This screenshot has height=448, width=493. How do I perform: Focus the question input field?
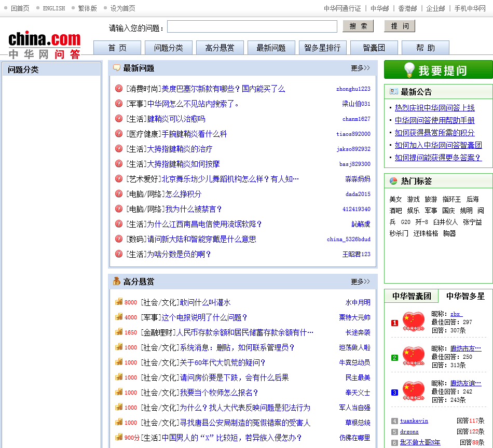coord(252,26)
